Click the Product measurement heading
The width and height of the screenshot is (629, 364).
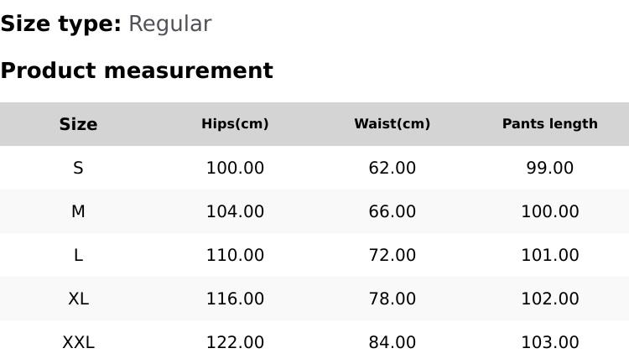137,71
